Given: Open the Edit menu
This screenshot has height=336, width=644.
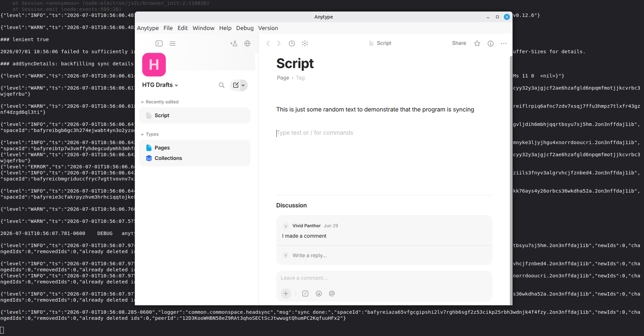Looking at the screenshot, I should (x=183, y=28).
